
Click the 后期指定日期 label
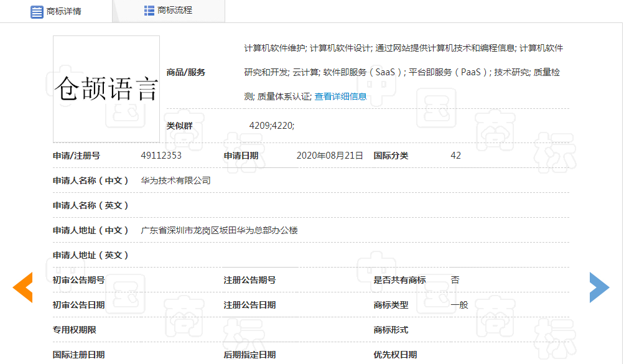point(249,355)
